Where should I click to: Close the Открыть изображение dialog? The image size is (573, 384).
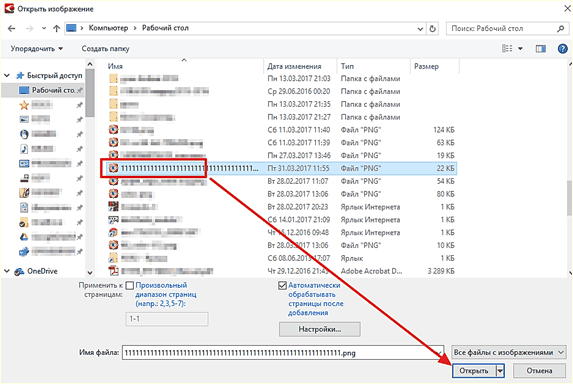tap(567, 8)
